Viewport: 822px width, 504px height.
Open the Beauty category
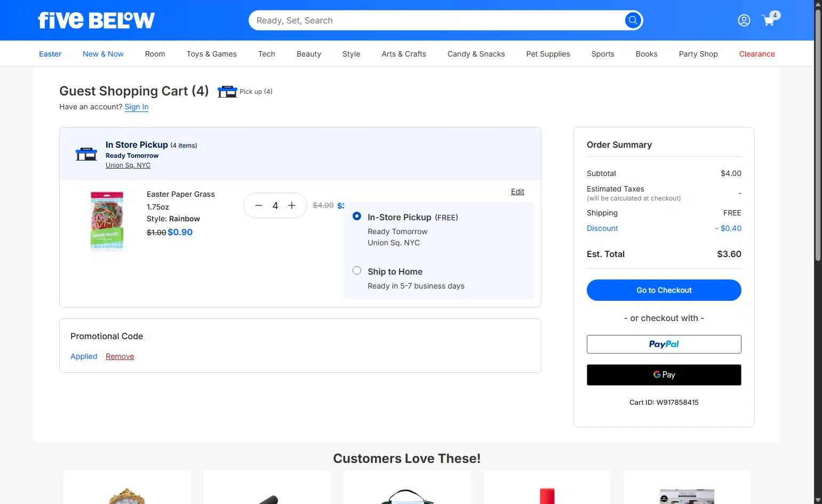pyautogui.click(x=309, y=54)
